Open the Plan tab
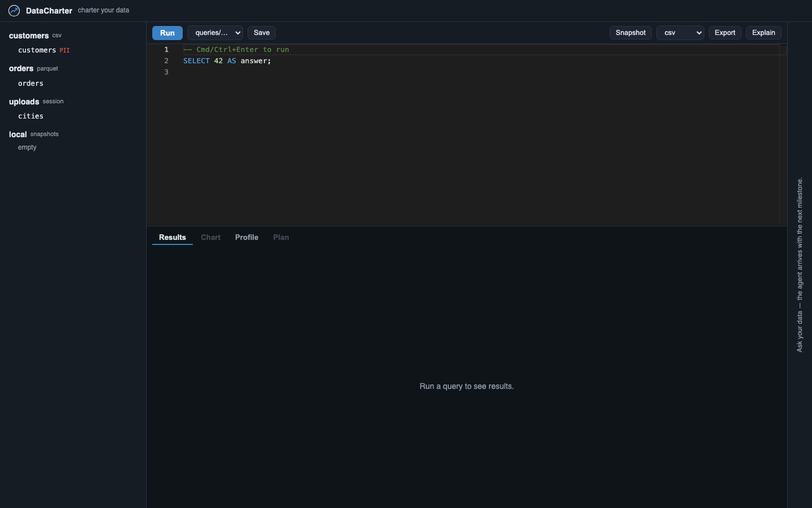 coord(281,238)
